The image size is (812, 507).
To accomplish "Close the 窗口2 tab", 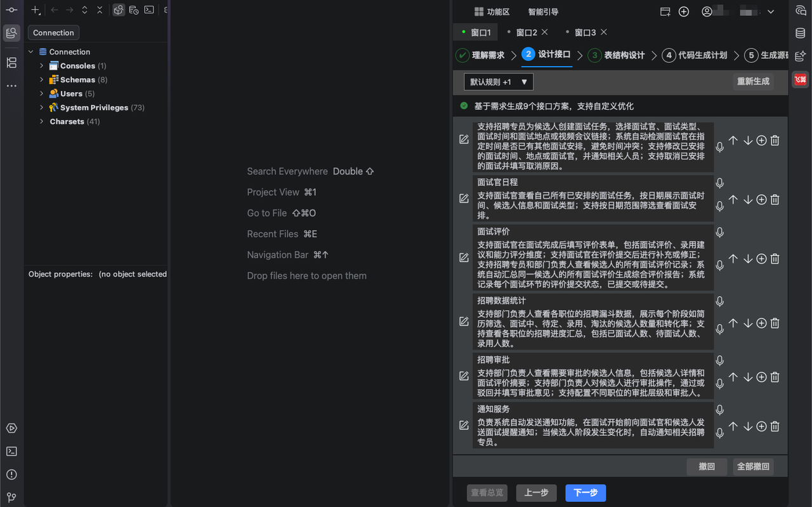I will [546, 32].
